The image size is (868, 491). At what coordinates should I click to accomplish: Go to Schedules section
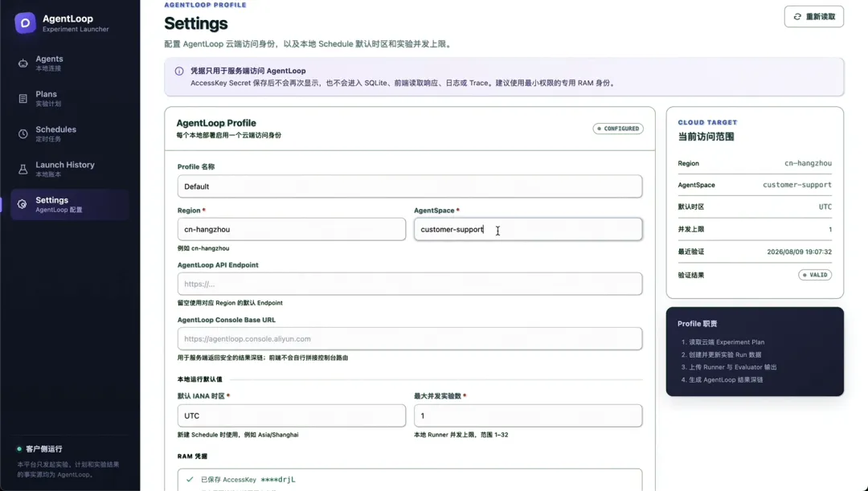click(70, 134)
